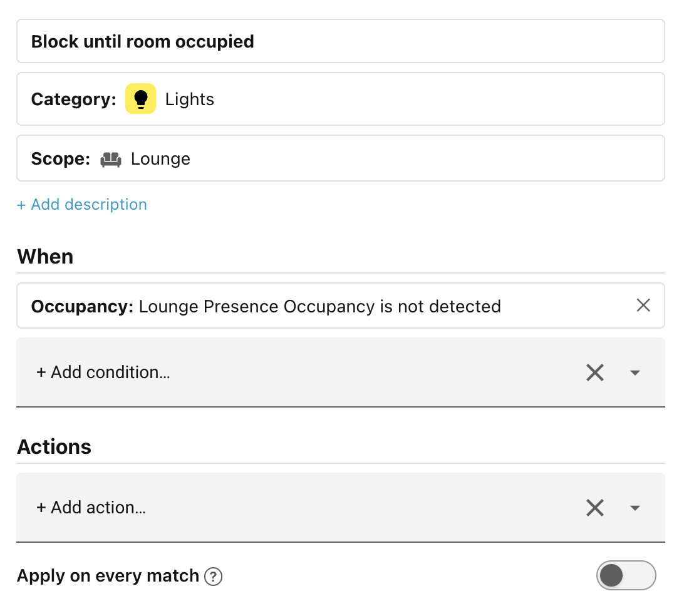Click the Lights category label text
The image size is (679, 616).
(x=190, y=99)
